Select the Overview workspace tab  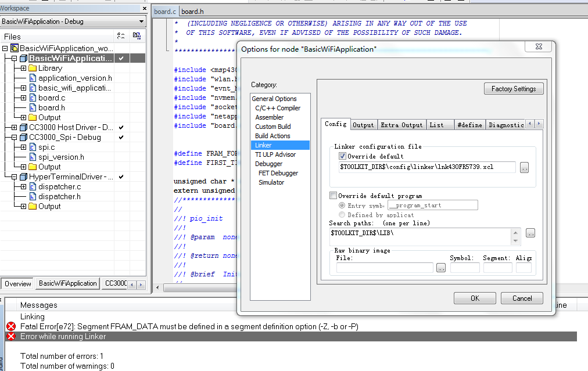[17, 284]
